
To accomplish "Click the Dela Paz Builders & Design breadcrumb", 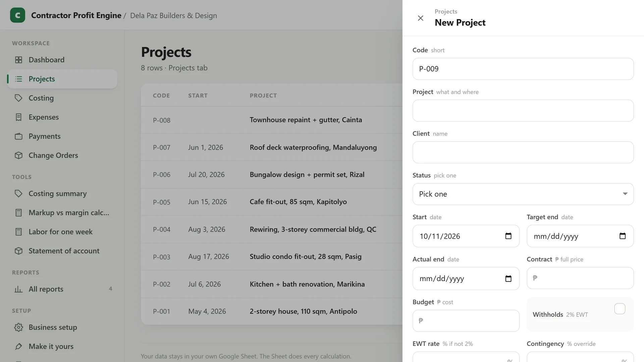I will coord(173,16).
